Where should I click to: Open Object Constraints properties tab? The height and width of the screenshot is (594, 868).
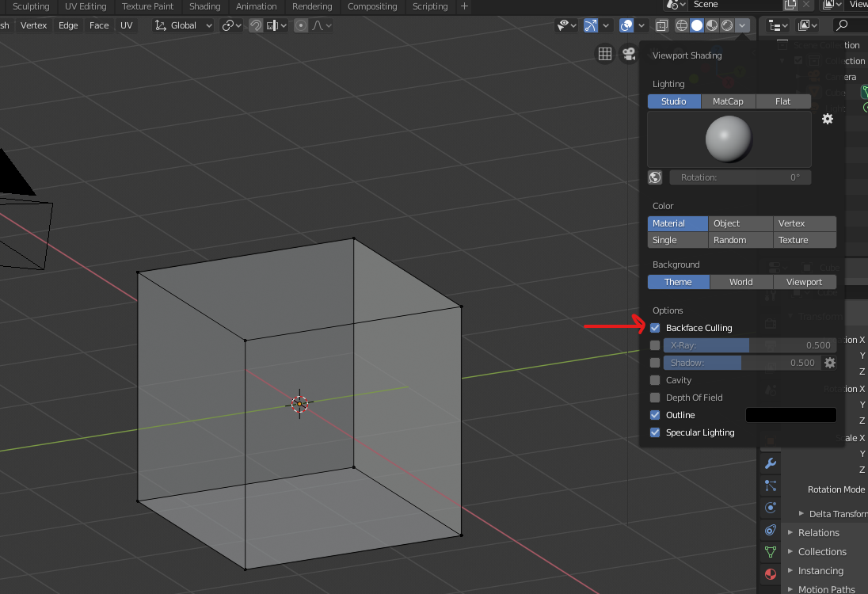click(x=770, y=530)
